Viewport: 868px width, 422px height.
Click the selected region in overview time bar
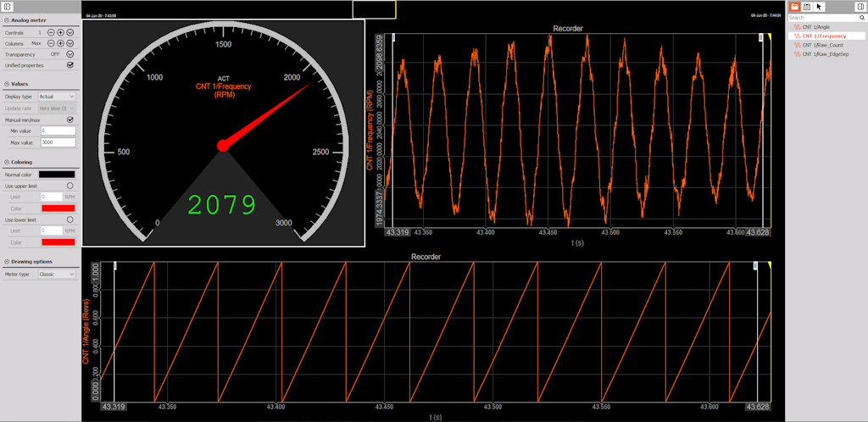tap(374, 9)
